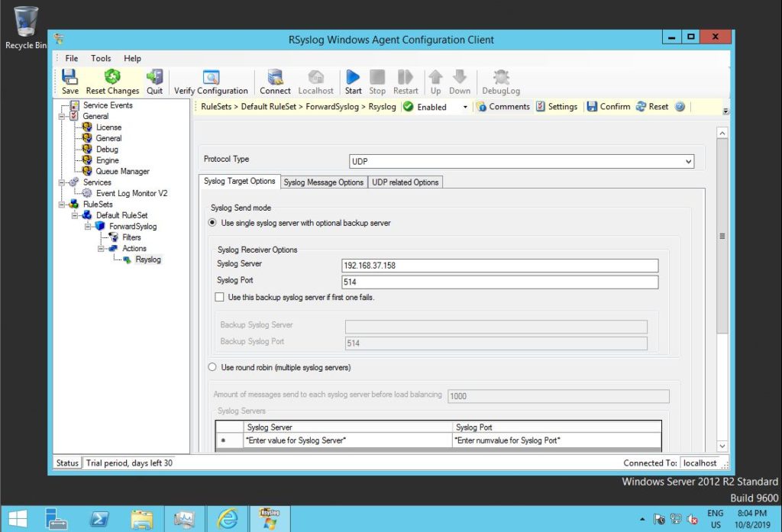Select the round robin radio option
Viewport: 782px width, 532px height.
(x=214, y=367)
